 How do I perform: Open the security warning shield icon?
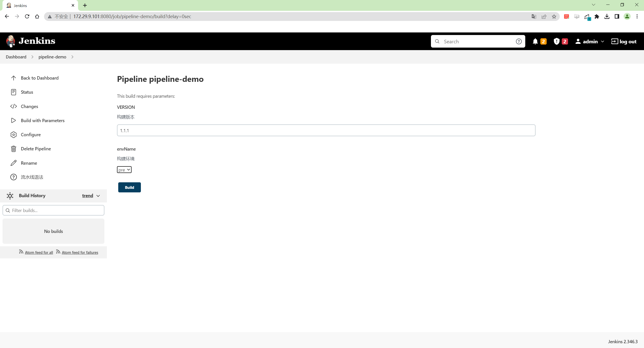pyautogui.click(x=556, y=41)
